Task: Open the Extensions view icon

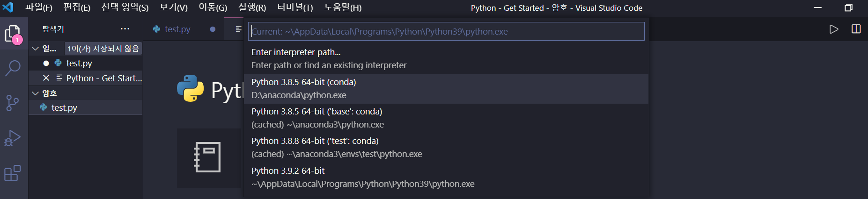Action: click(x=13, y=173)
